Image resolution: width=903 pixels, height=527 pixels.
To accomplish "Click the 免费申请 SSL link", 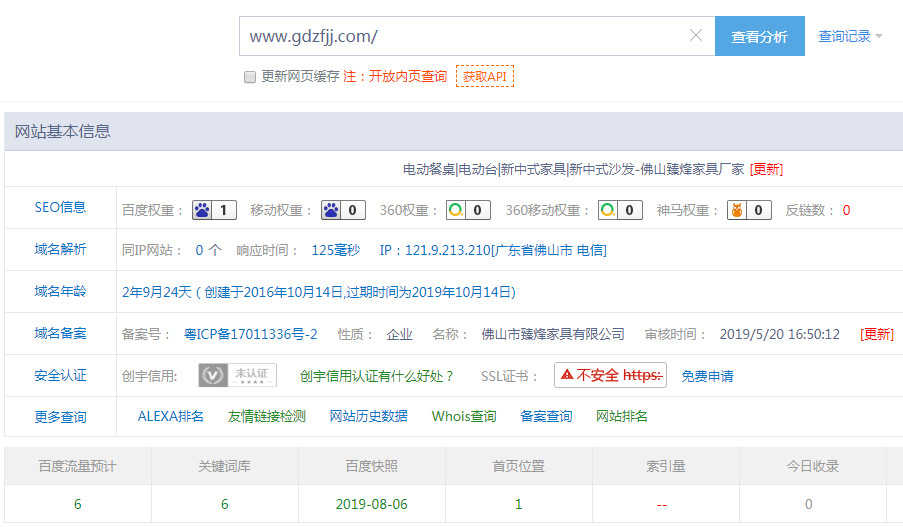I will (707, 376).
